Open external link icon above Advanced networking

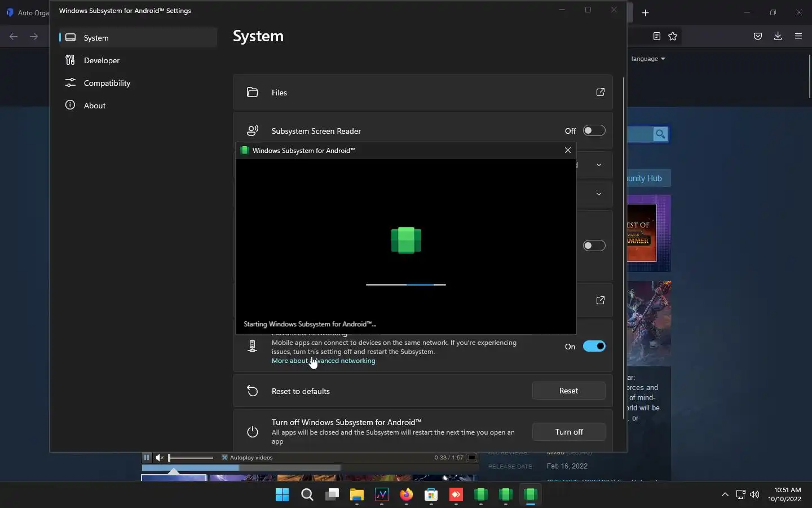(x=601, y=300)
